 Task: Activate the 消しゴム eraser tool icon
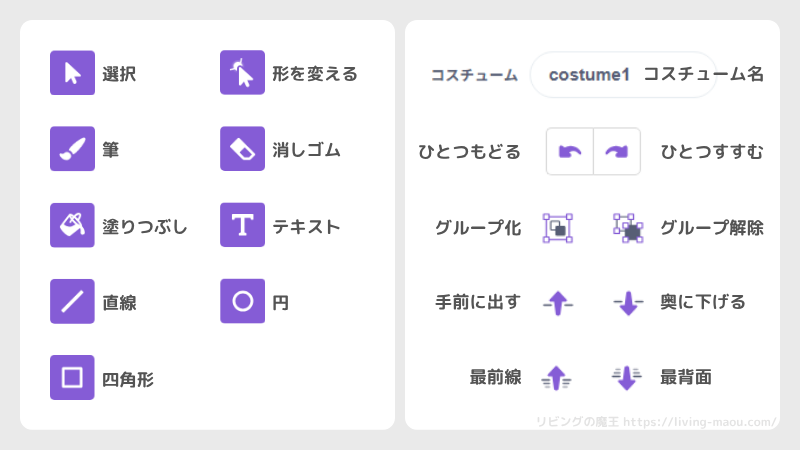(x=242, y=148)
